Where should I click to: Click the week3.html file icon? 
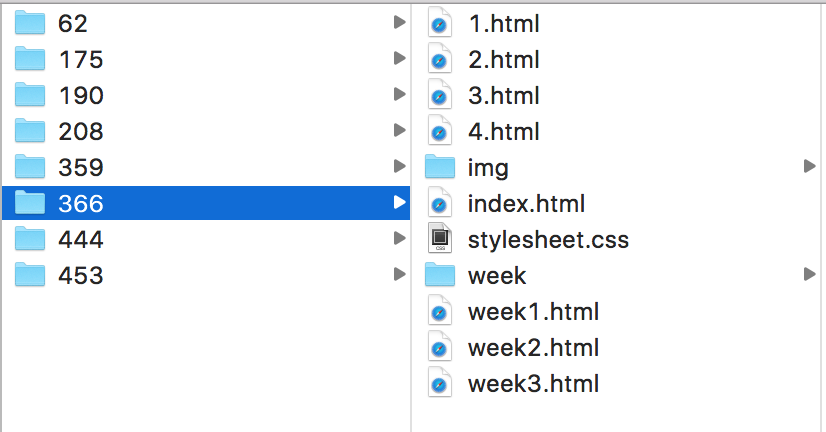pos(439,382)
